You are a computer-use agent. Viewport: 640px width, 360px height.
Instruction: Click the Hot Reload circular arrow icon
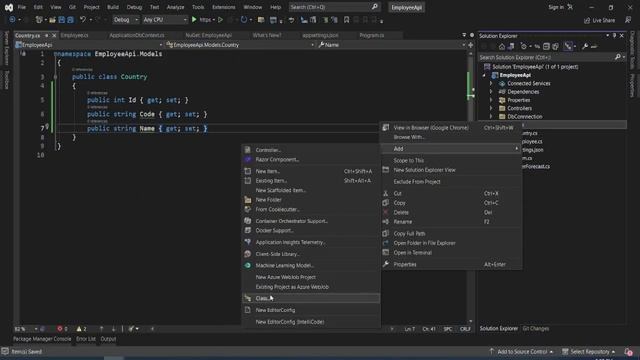click(x=244, y=20)
